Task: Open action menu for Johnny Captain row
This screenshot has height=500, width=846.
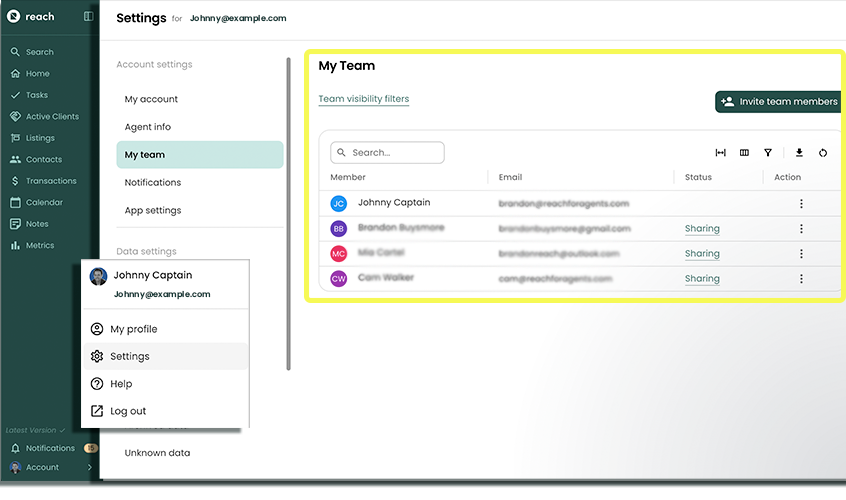Action: point(801,203)
